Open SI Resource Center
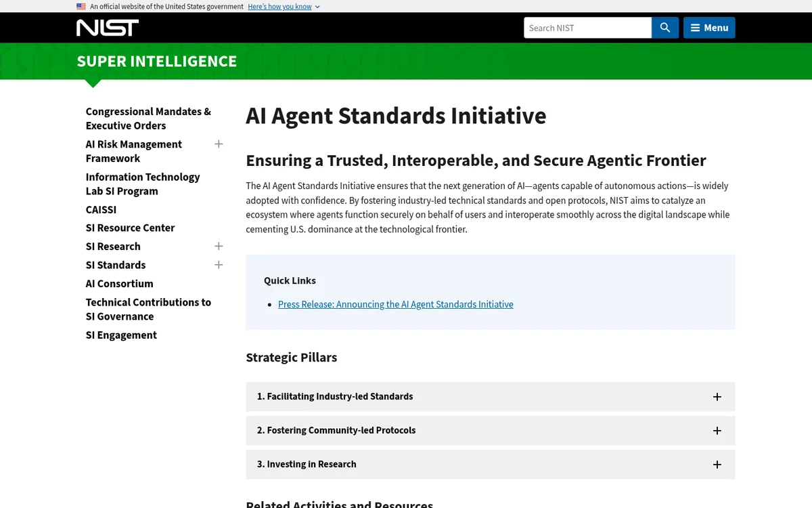This screenshot has width=812, height=508. click(x=130, y=228)
